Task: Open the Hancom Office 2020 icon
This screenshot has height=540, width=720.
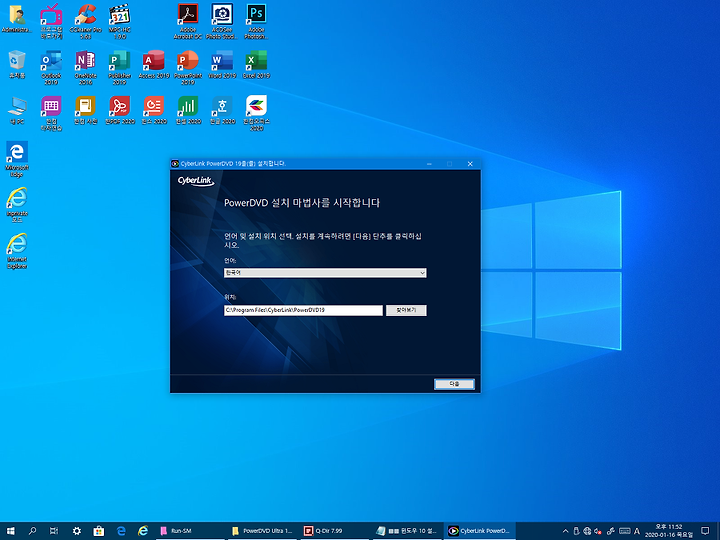Action: 256,113
